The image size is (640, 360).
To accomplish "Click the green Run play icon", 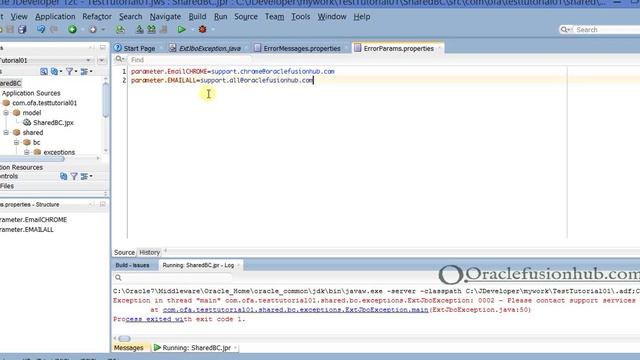I will click(x=182, y=29).
